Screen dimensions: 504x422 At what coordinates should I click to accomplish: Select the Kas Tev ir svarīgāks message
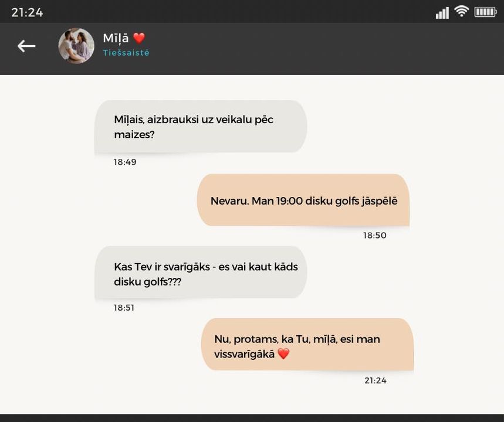click(x=201, y=273)
